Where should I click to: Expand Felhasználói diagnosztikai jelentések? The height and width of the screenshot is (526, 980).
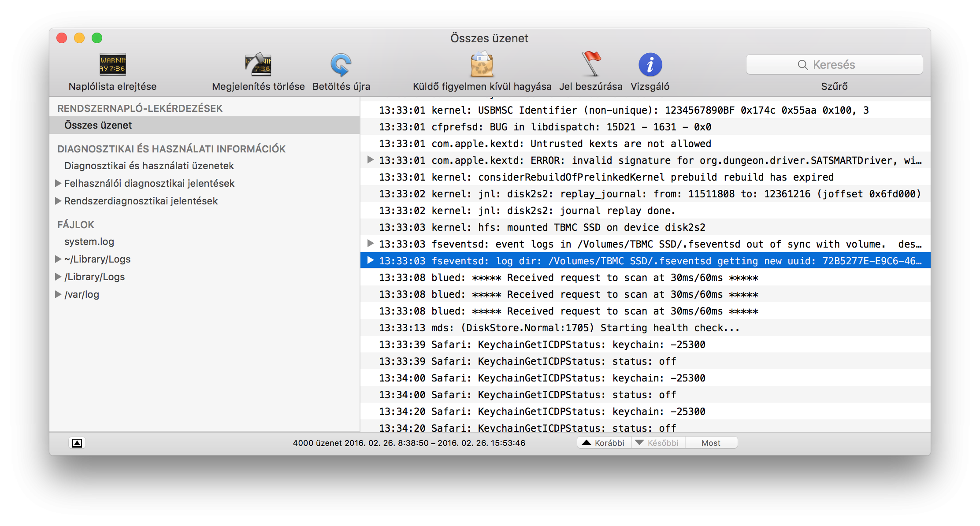58,183
